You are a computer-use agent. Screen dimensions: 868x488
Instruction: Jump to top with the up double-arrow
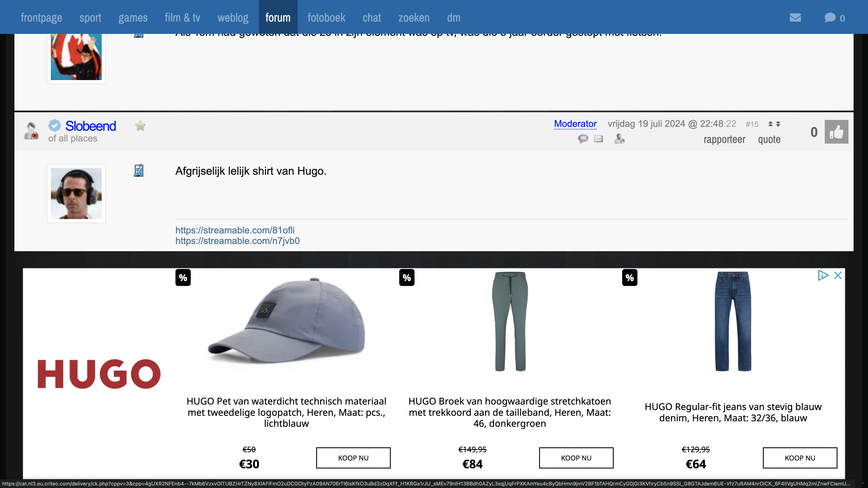pos(770,124)
